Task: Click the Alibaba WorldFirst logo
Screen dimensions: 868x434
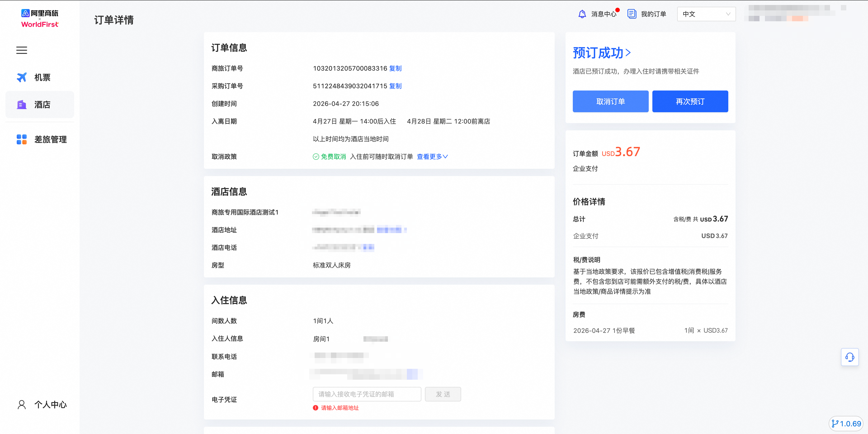Action: [40, 18]
